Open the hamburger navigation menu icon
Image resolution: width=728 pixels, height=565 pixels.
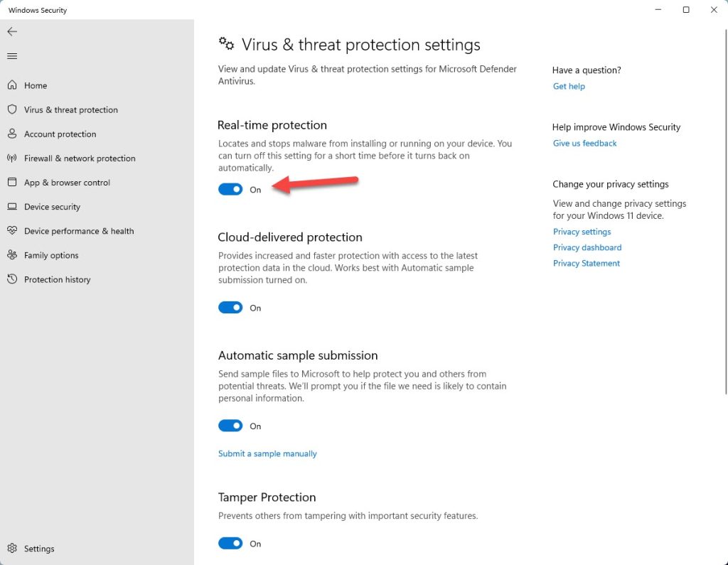(x=12, y=56)
